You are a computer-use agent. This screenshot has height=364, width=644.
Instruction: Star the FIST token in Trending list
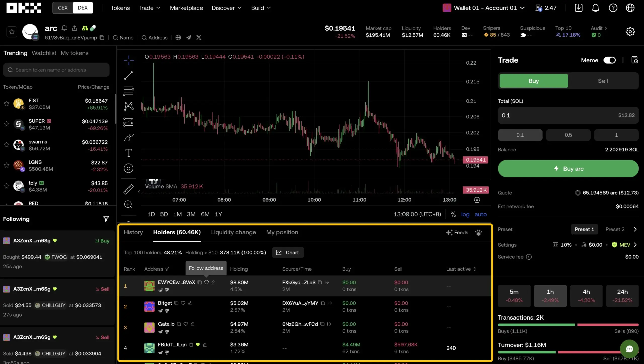(x=7, y=103)
